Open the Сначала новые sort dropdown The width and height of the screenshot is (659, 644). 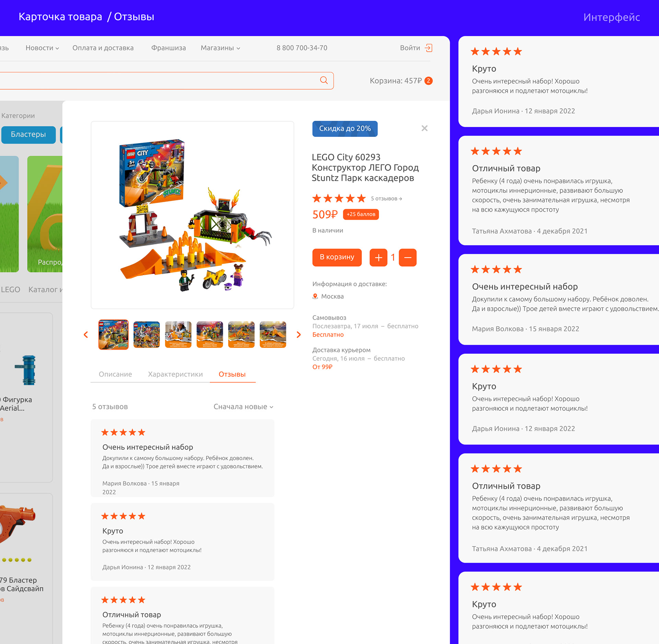tap(243, 407)
